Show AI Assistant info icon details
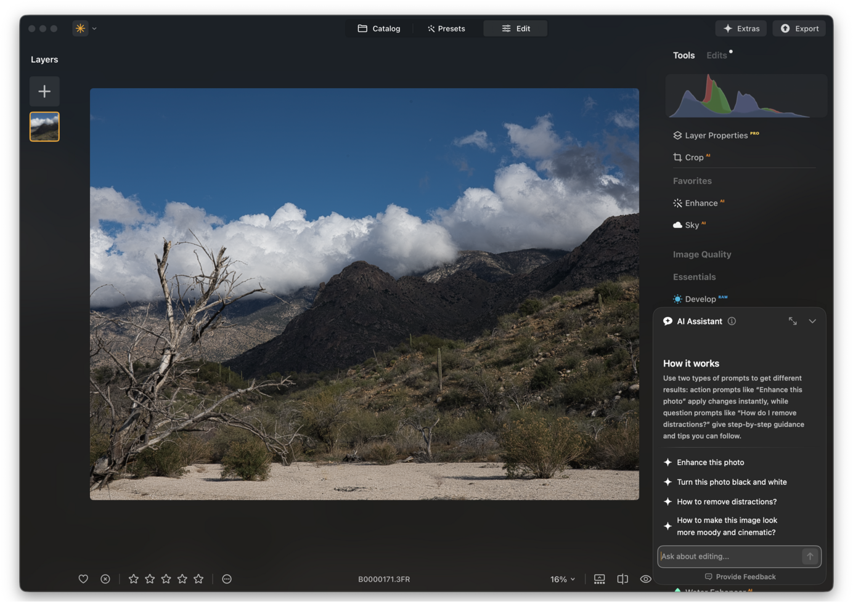The image size is (853, 616). coord(732,322)
